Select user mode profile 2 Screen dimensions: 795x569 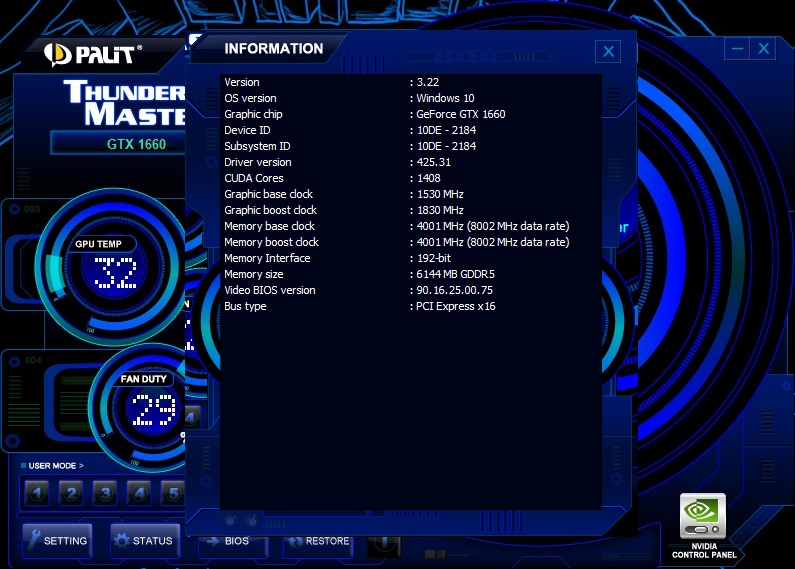pyautogui.click(x=71, y=493)
